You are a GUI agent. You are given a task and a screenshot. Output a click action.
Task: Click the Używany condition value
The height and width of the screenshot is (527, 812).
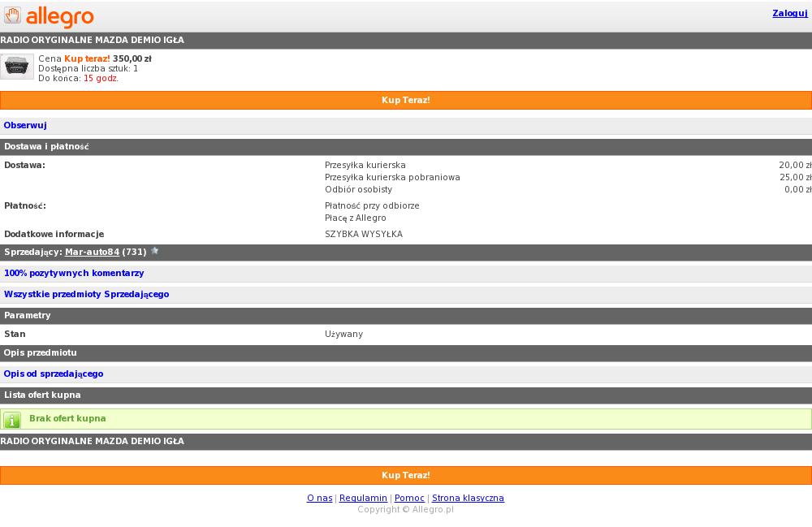tap(343, 334)
